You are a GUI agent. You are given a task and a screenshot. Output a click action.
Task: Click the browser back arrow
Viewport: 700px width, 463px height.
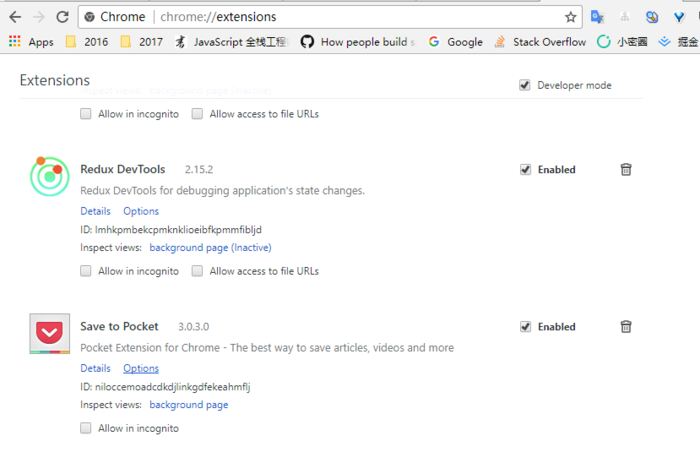[x=15, y=17]
